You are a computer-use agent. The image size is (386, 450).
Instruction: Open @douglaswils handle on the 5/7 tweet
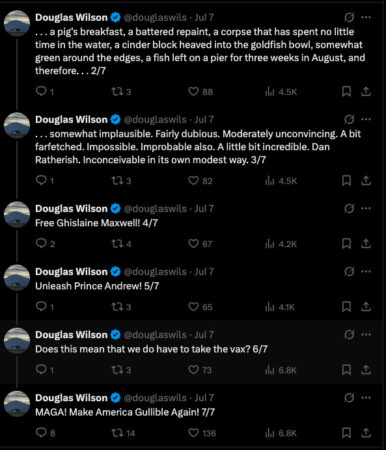point(155,272)
